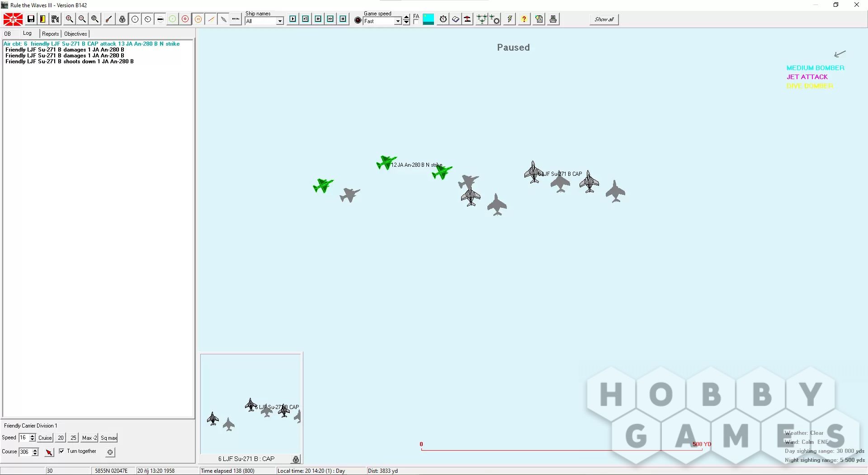This screenshot has height=475, width=868.
Task: Toggle the black range circle display
Action: (135, 19)
